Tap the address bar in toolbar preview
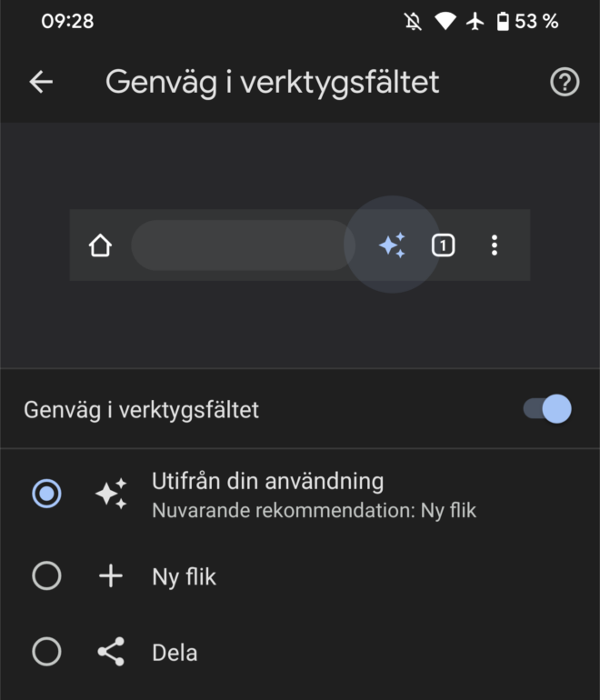The width and height of the screenshot is (600, 700). point(242,245)
